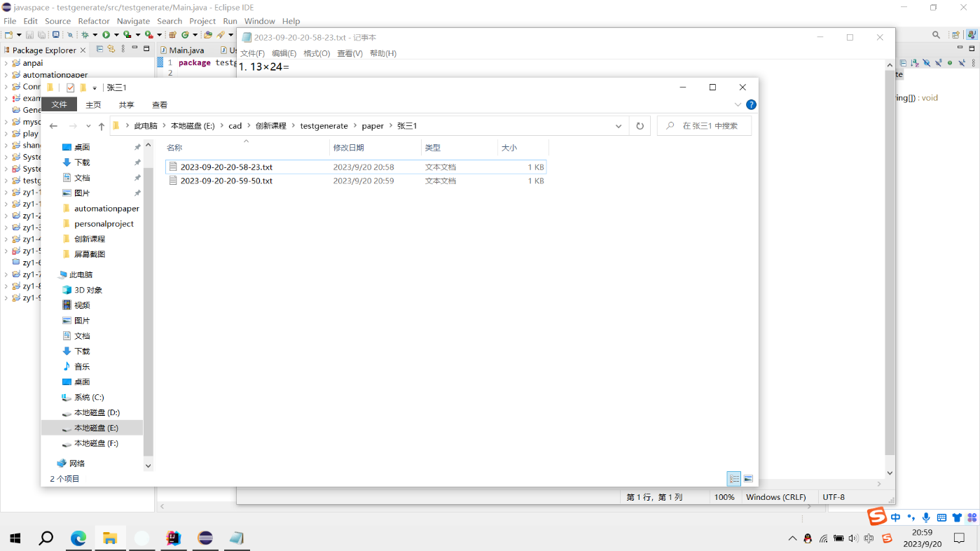The height and width of the screenshot is (551, 980).
Task: Collapse all in Package Explorer toolbar
Action: [99, 49]
